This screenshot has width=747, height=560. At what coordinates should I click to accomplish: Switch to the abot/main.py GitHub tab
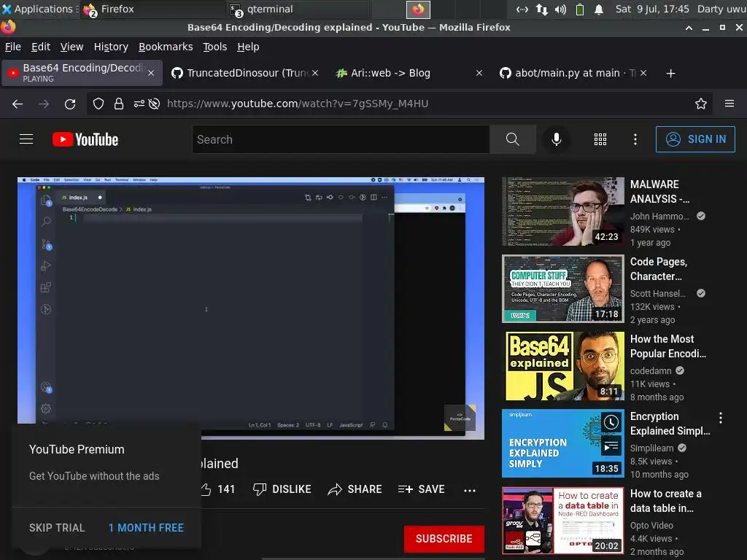(573, 73)
